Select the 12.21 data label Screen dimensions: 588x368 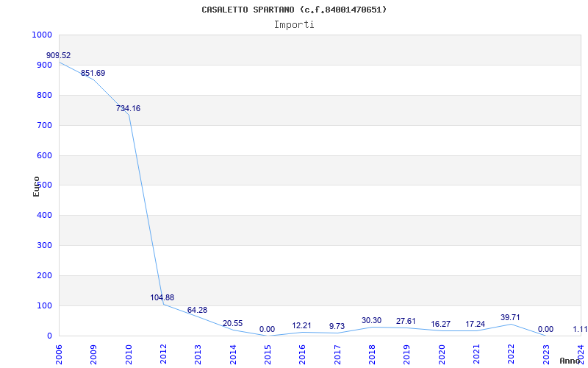click(x=302, y=325)
